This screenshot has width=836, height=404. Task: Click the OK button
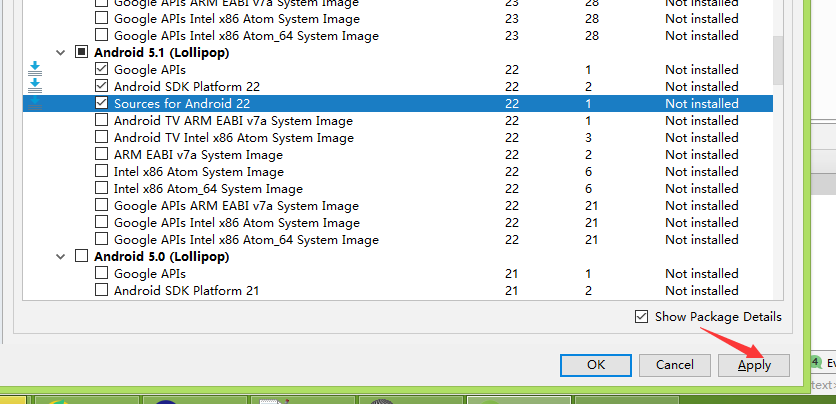pyautogui.click(x=596, y=365)
